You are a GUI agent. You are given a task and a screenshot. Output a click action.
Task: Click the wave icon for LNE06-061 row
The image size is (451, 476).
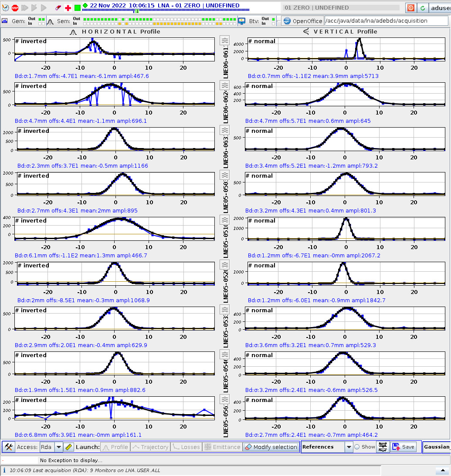point(225,41)
